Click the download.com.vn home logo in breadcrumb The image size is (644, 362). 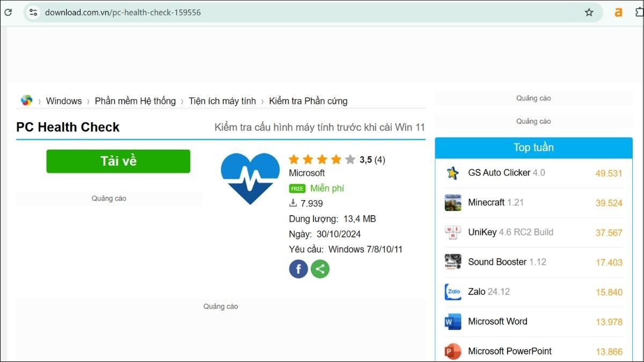pos(26,100)
